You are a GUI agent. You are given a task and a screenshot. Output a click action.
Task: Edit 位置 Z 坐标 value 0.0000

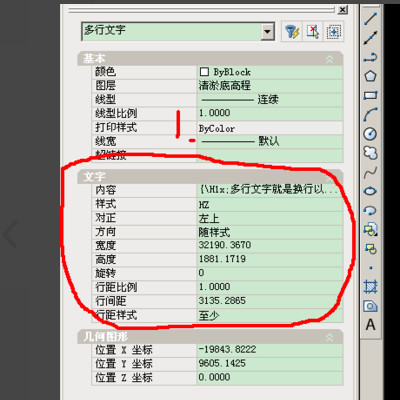point(270,378)
